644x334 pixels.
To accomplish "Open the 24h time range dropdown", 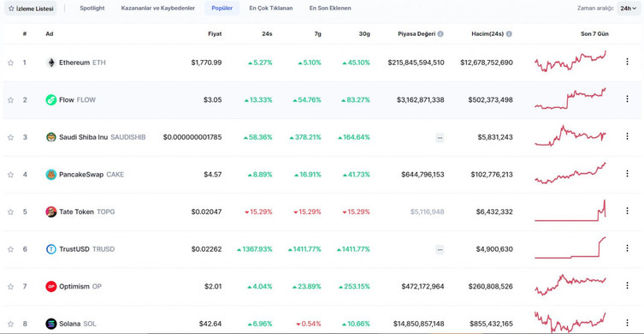I will [628, 9].
